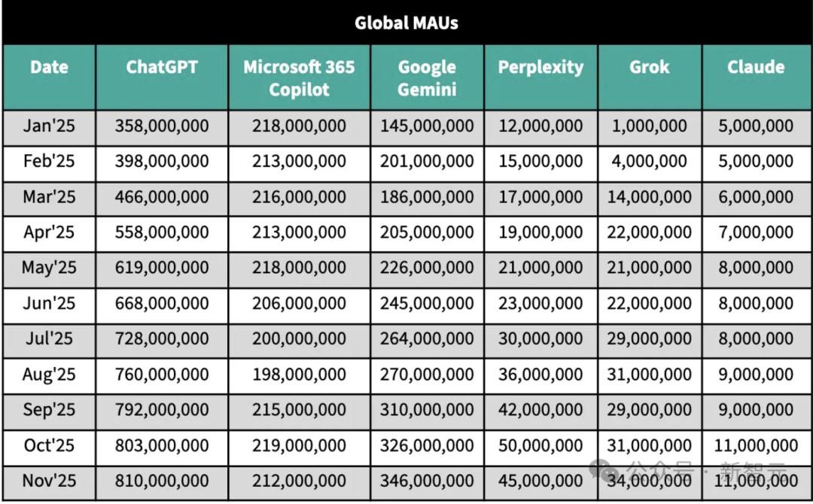Click Grok cell showing 14,000,000
This screenshot has height=504, width=813.
650,199
